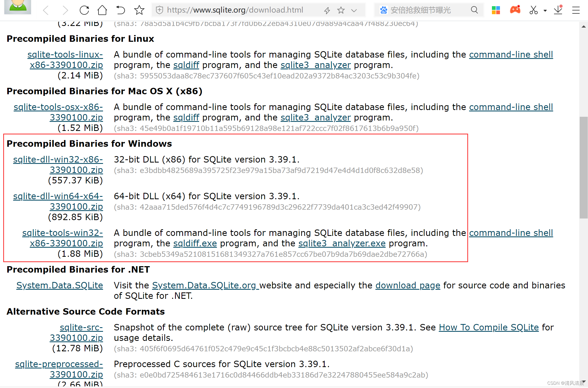The image size is (588, 388).
Task: Open the colorful grid apps icon
Action: [496, 10]
